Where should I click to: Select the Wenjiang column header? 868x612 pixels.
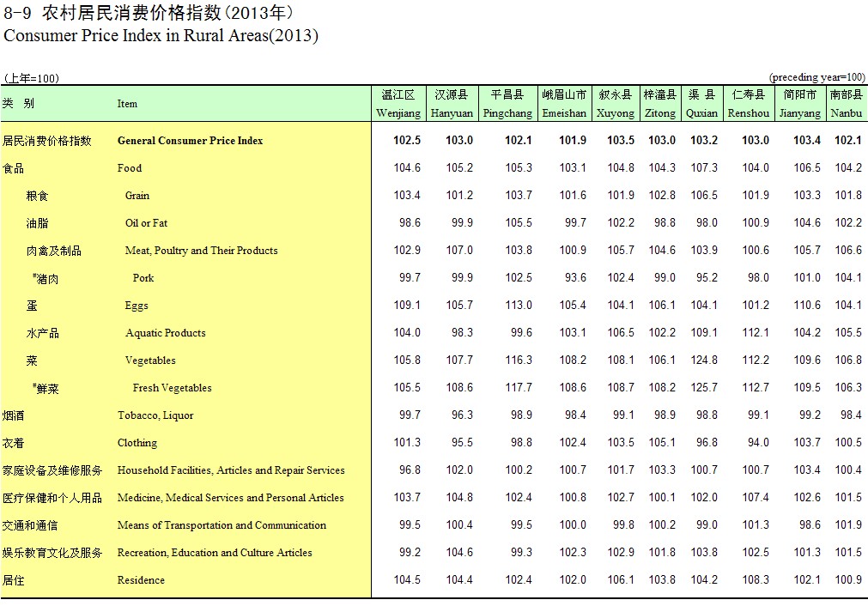click(x=398, y=104)
